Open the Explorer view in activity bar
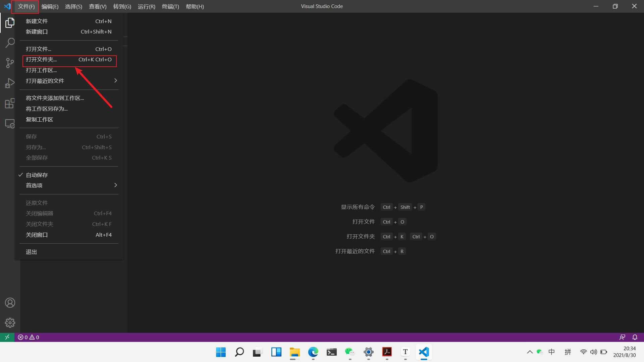 point(10,23)
